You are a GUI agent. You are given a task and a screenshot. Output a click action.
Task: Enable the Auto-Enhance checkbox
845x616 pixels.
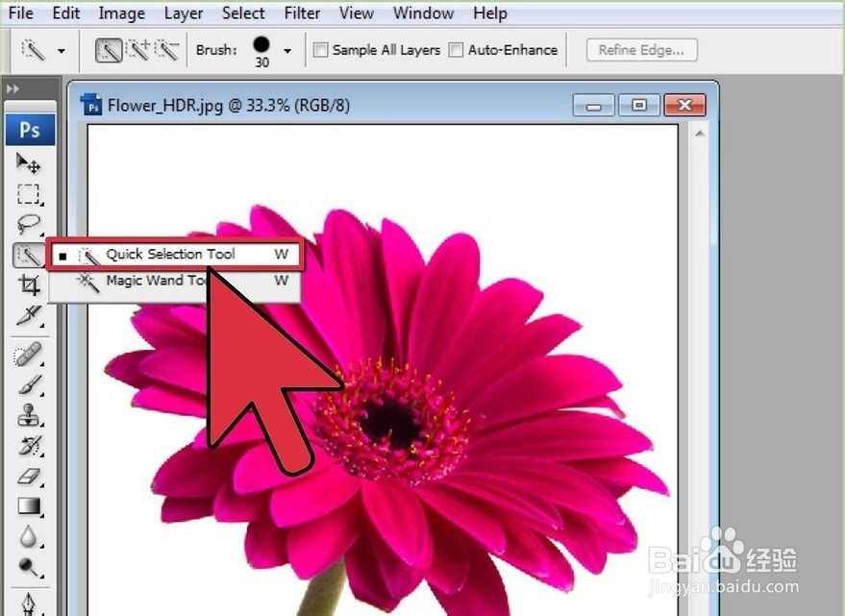pyautogui.click(x=456, y=50)
